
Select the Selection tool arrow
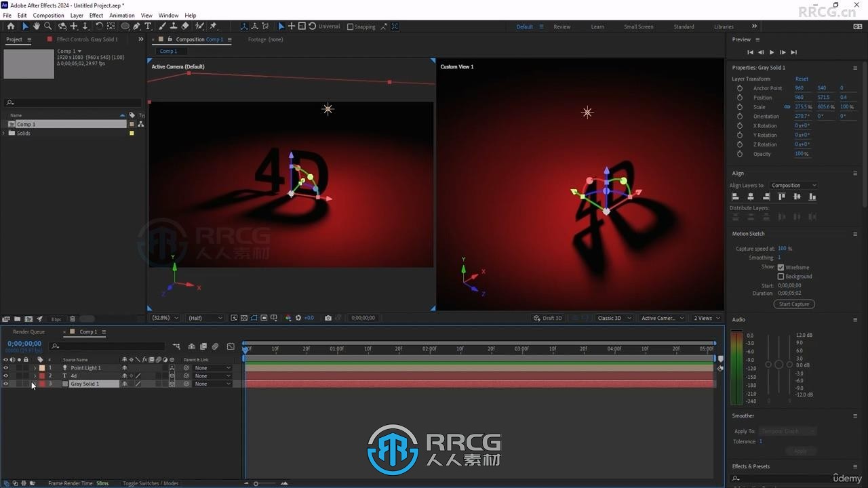coord(25,26)
